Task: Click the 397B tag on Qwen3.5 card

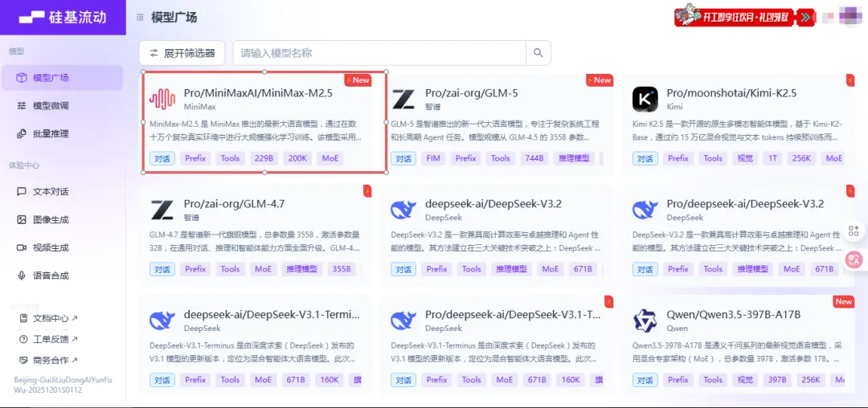Action: pos(776,380)
